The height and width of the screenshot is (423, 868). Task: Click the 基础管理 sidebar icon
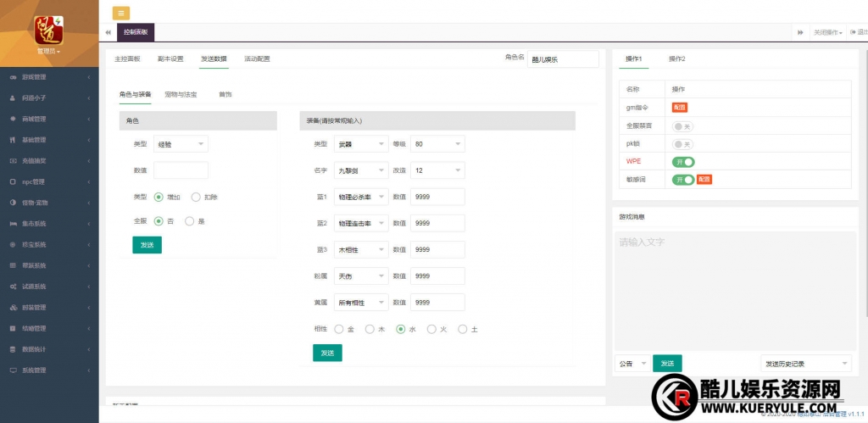tap(12, 140)
